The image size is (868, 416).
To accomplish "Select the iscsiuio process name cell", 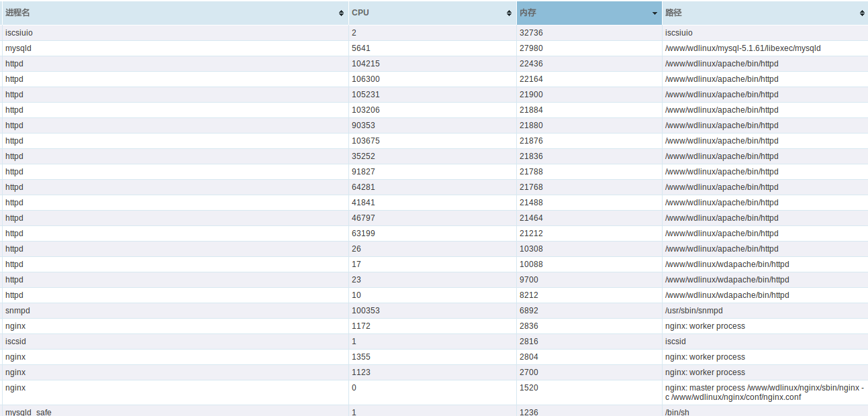I will pos(175,33).
